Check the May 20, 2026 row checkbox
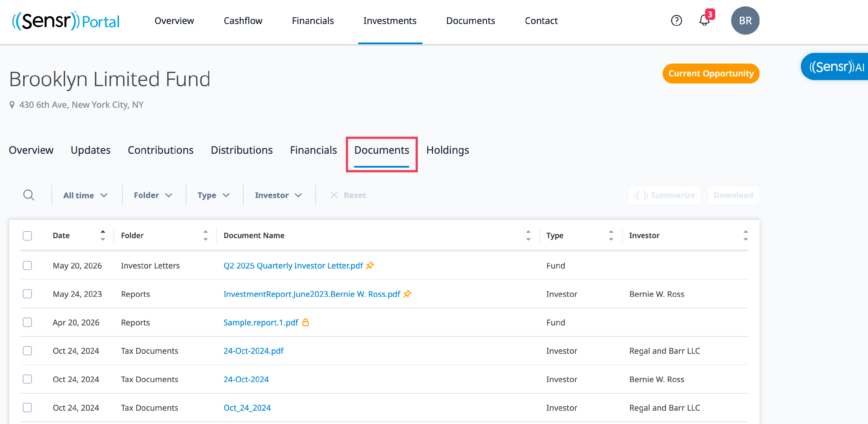 point(27,266)
